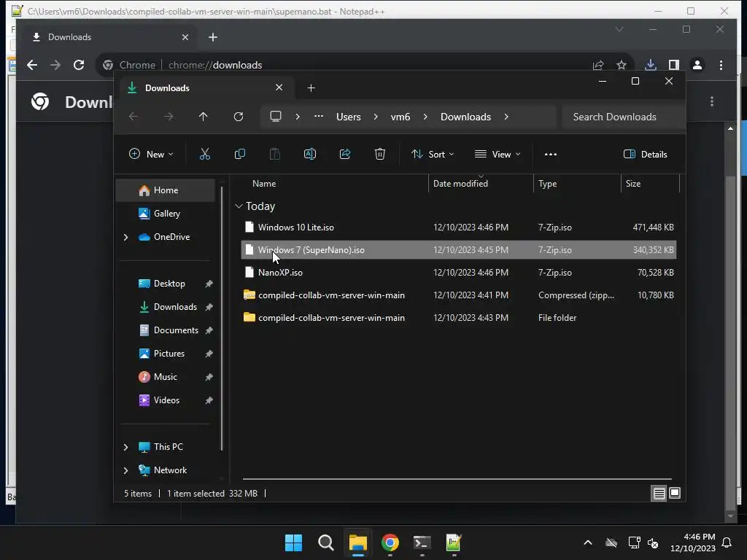Viewport: 747px width, 560px height.
Task: Click the Users breadcrumb segment
Action: [348, 117]
